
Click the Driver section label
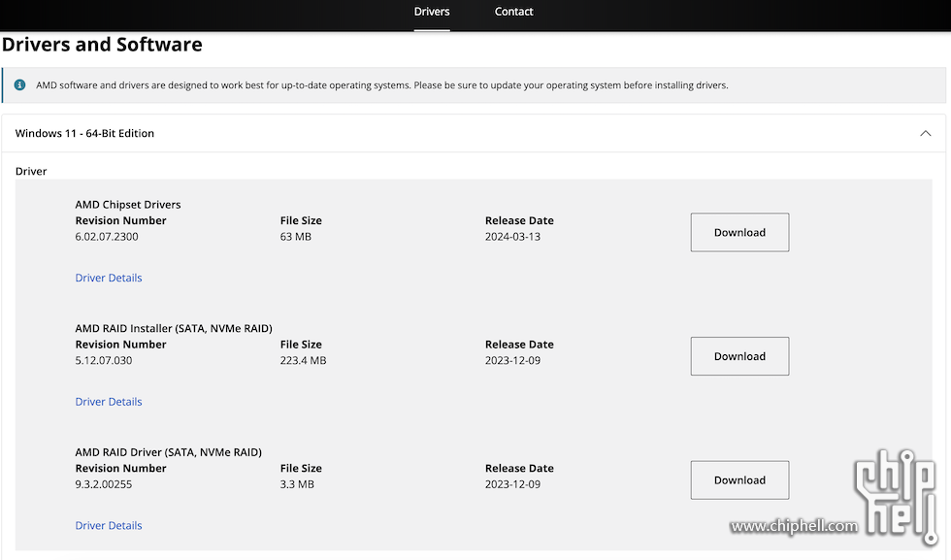31,171
